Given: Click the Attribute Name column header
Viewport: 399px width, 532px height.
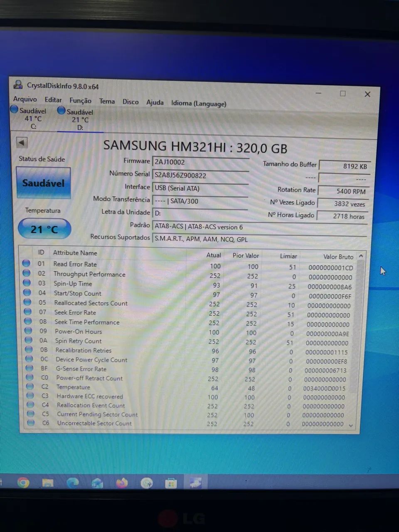Looking at the screenshot, I should tap(75, 253).
